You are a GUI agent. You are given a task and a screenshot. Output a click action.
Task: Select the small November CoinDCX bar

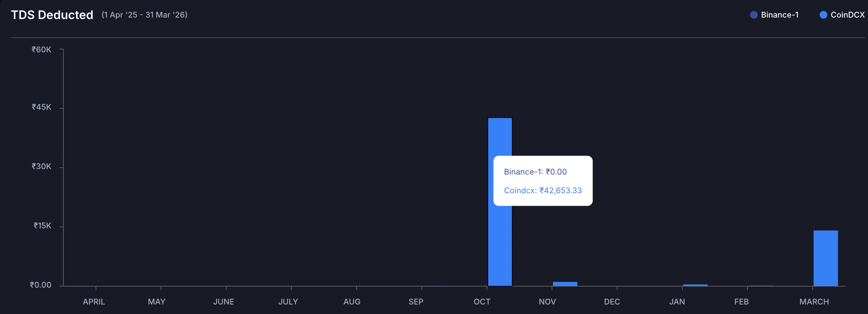pos(565,284)
